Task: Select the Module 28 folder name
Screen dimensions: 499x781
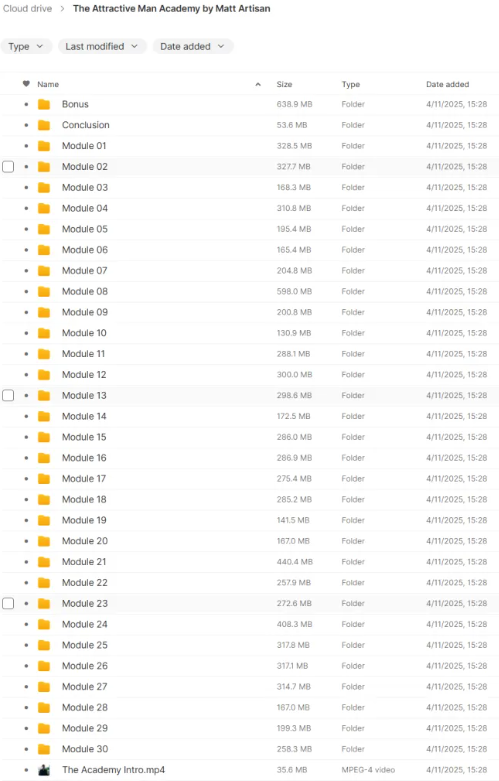Action: [85, 707]
